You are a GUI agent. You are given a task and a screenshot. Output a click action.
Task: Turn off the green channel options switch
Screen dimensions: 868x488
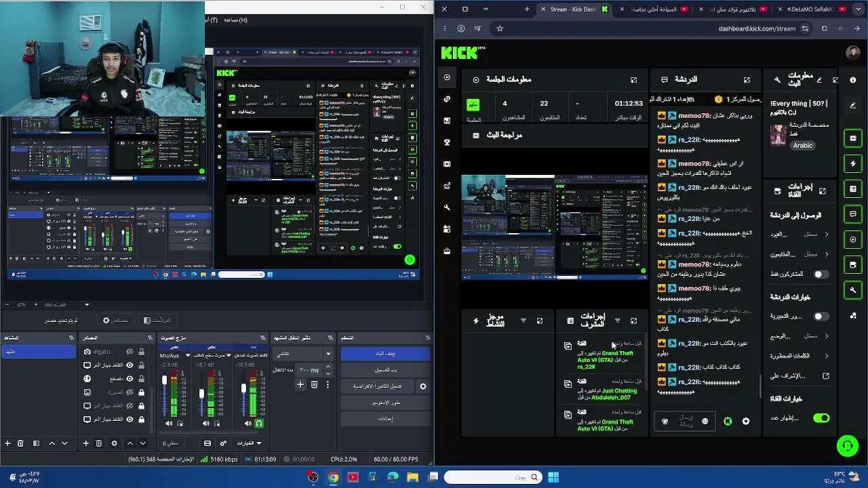[821, 418]
